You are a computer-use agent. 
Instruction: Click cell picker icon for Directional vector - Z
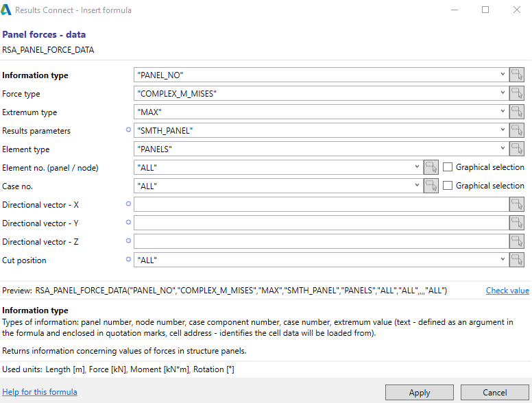[516, 241]
